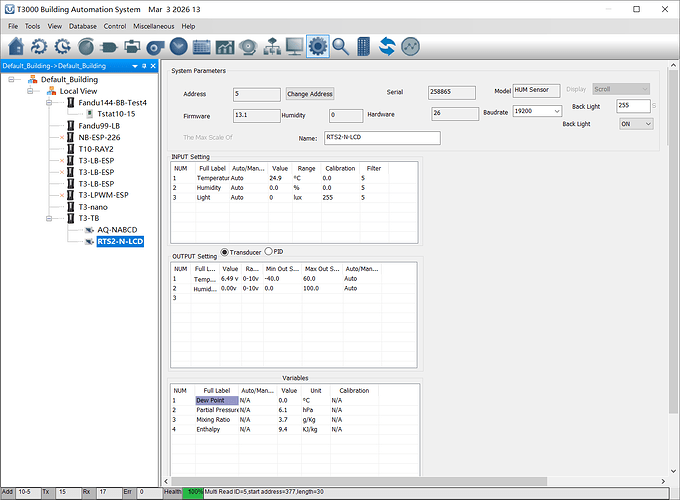Click the gear configuration toolbar icon
Image resolution: width=680 pixels, height=500 pixels.
(318, 46)
